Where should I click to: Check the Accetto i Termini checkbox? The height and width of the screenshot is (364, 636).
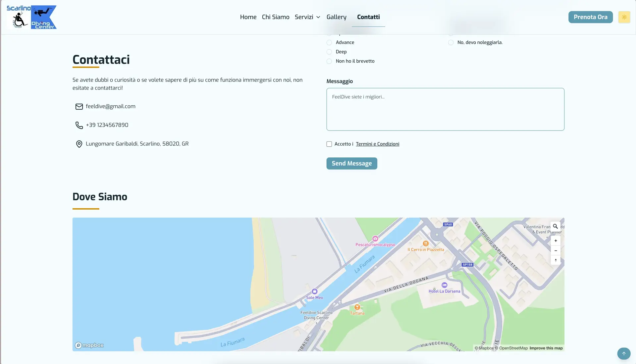click(329, 144)
